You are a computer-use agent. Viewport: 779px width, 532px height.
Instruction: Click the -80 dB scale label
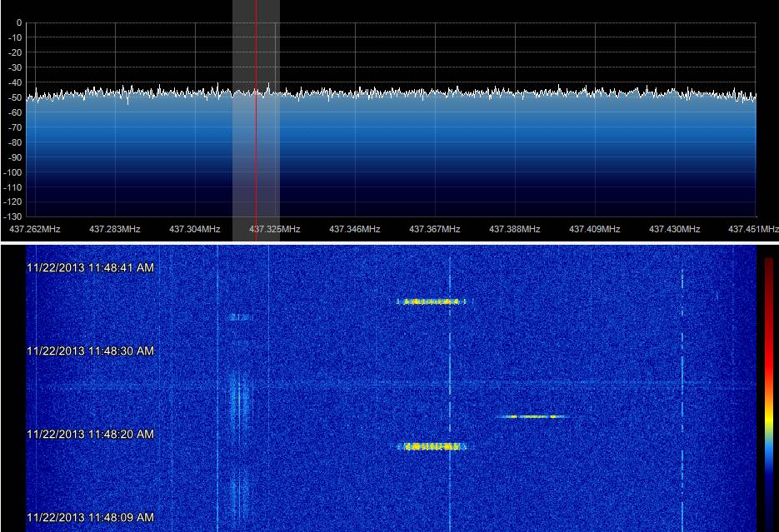(x=15, y=142)
